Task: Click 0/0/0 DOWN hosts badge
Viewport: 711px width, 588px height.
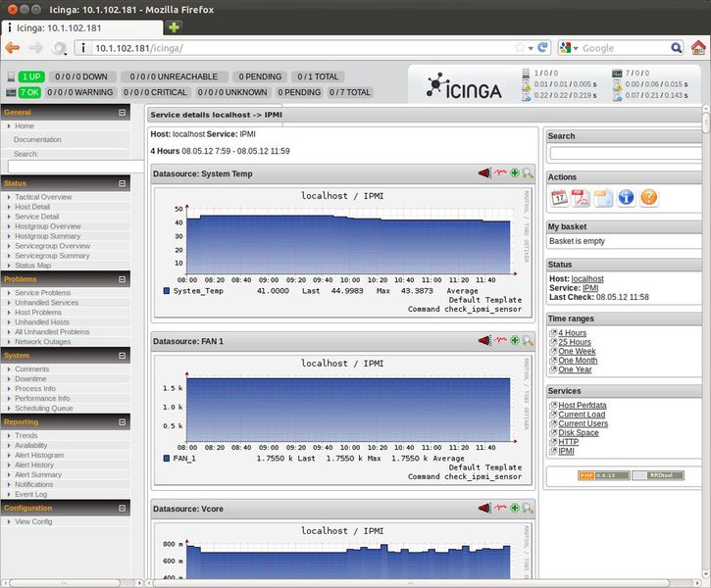Action: [x=81, y=76]
